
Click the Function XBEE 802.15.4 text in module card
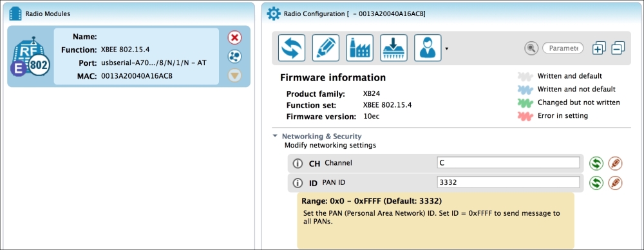[126, 50]
